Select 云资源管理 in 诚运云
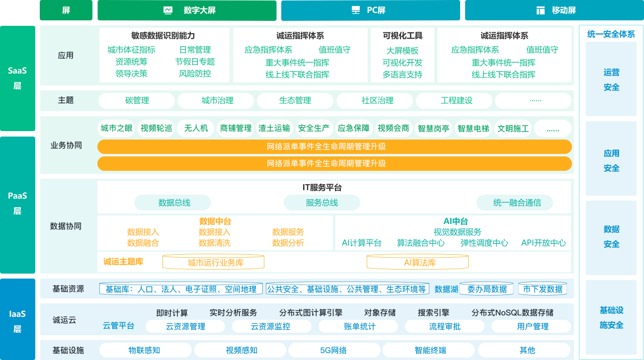 tap(185, 326)
